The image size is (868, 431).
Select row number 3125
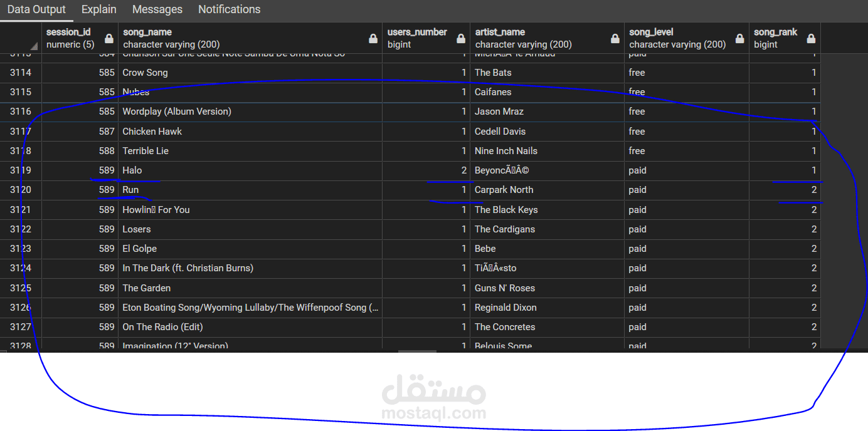(x=21, y=288)
